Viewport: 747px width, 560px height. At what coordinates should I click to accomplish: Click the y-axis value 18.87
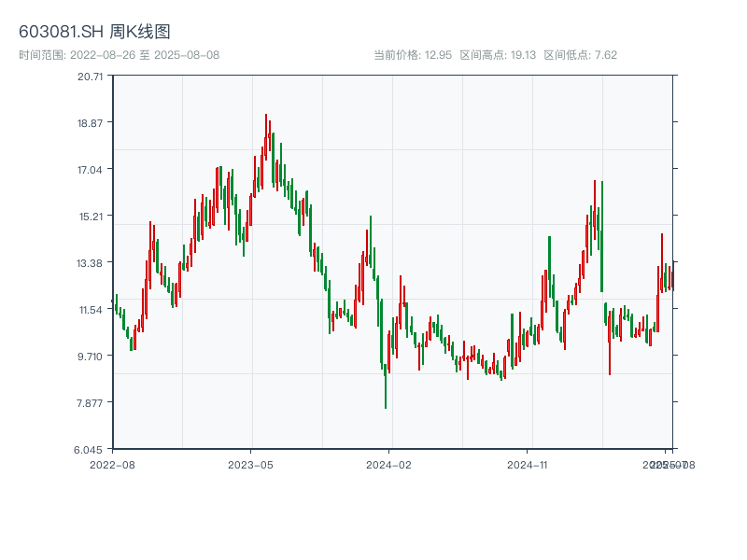(x=90, y=123)
